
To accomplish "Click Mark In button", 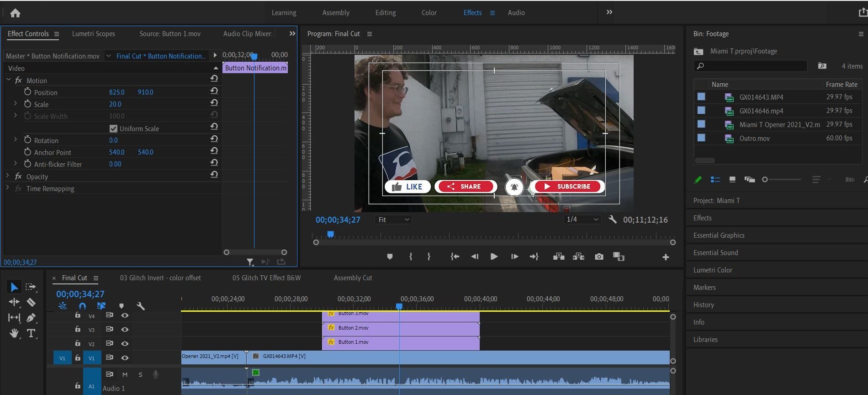I will coord(411,257).
